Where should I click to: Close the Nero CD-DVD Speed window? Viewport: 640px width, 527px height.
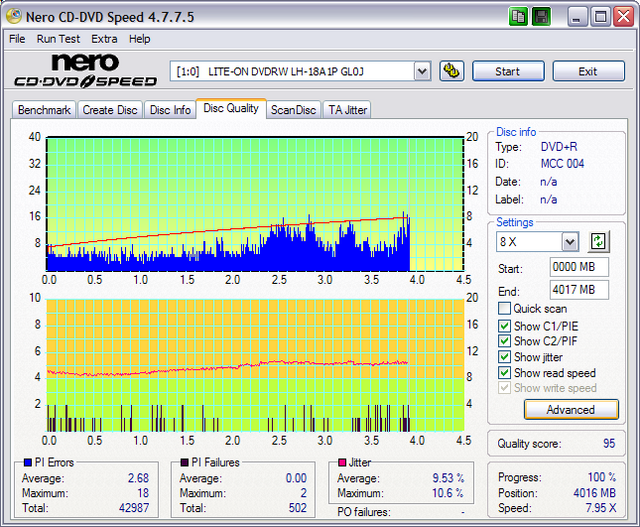tap(624, 17)
